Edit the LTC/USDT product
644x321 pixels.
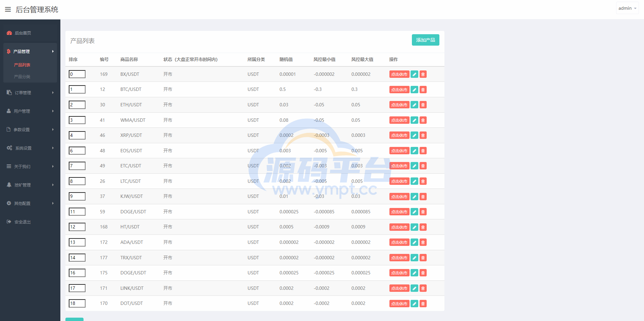point(415,181)
